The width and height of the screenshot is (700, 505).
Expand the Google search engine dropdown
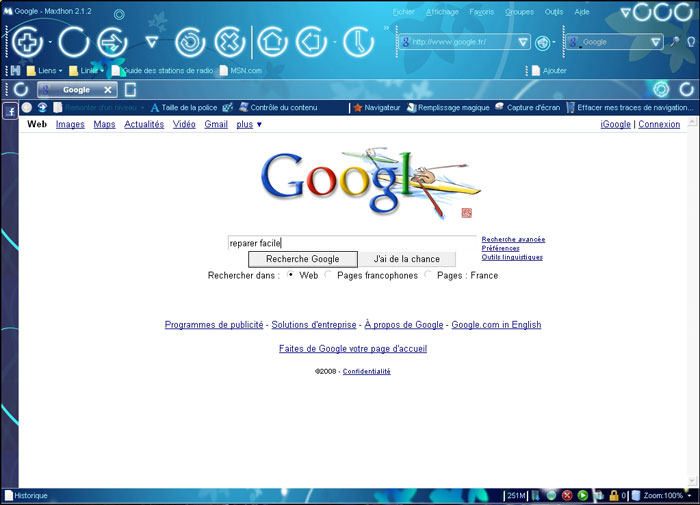655,42
